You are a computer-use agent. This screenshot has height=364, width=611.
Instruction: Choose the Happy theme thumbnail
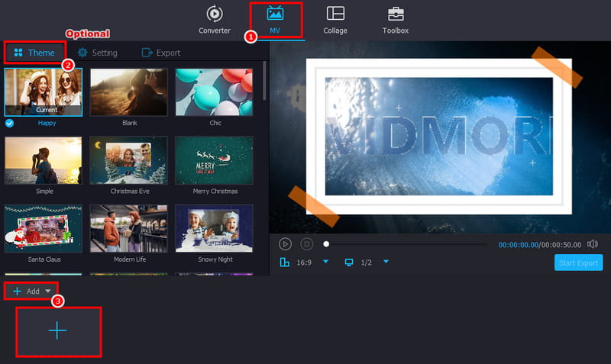(44, 92)
